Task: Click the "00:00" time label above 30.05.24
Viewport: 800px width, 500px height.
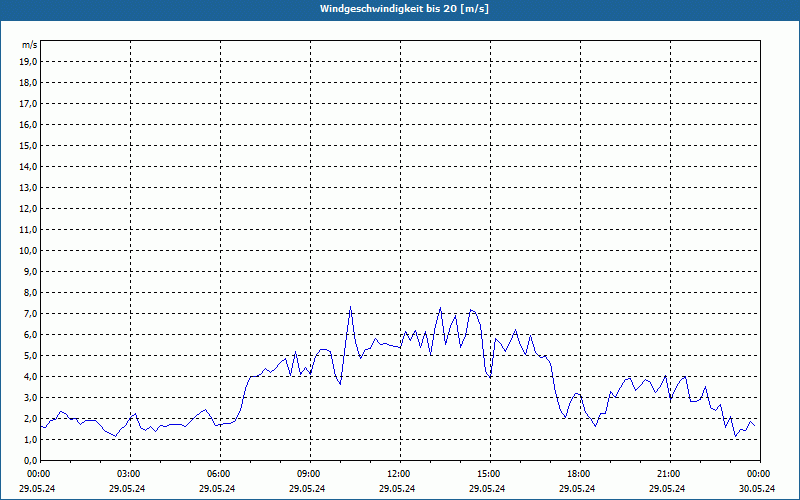Action: (760, 474)
